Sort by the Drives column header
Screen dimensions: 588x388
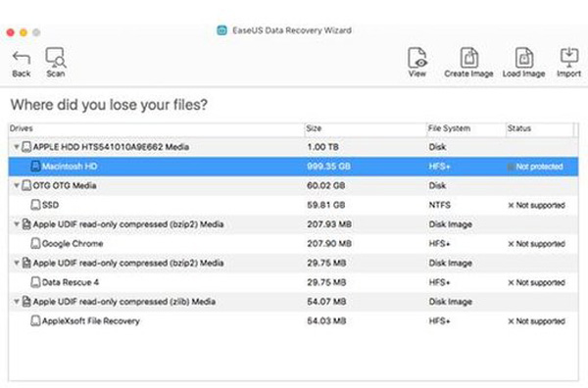pyautogui.click(x=157, y=128)
